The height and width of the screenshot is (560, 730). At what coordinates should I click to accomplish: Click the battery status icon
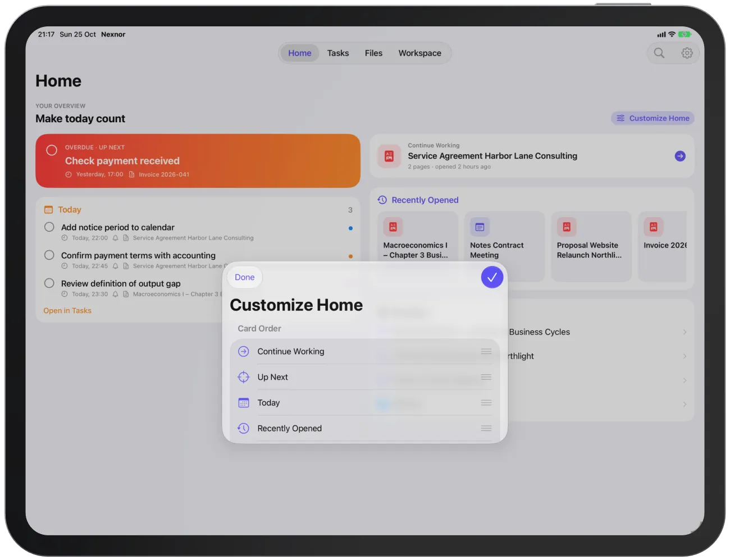pos(685,34)
